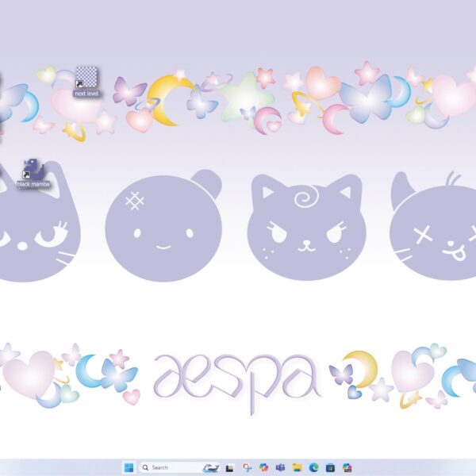Screen dimensions: 476x476
Task: Launch Microsoft Edge from the taskbar
Action: tap(313, 468)
